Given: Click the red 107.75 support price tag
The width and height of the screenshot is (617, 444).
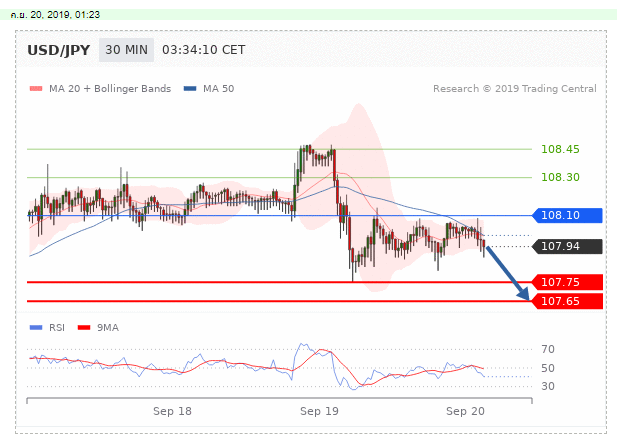Looking at the screenshot, I should pos(567,282).
